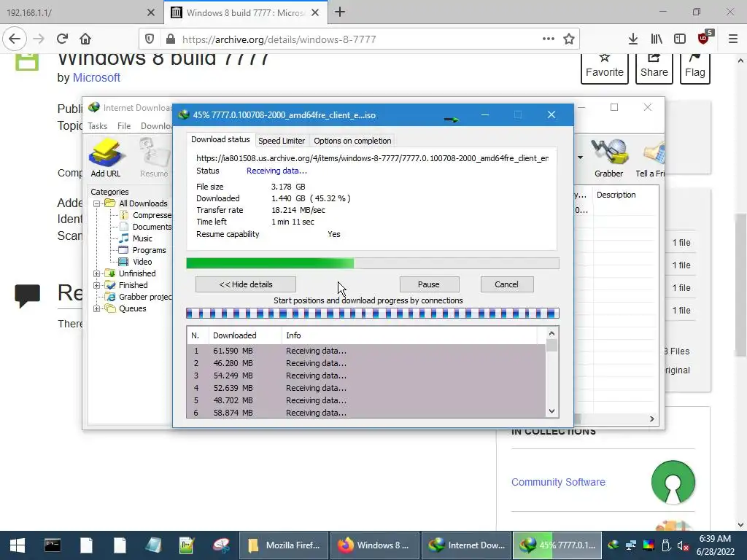Switch to Speed Limiter tab
The image size is (747, 560).
282,141
